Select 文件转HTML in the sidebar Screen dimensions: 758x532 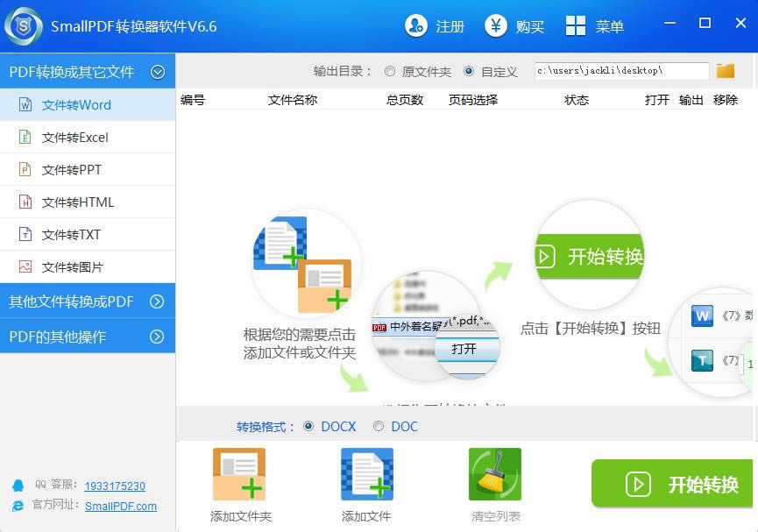[88, 202]
